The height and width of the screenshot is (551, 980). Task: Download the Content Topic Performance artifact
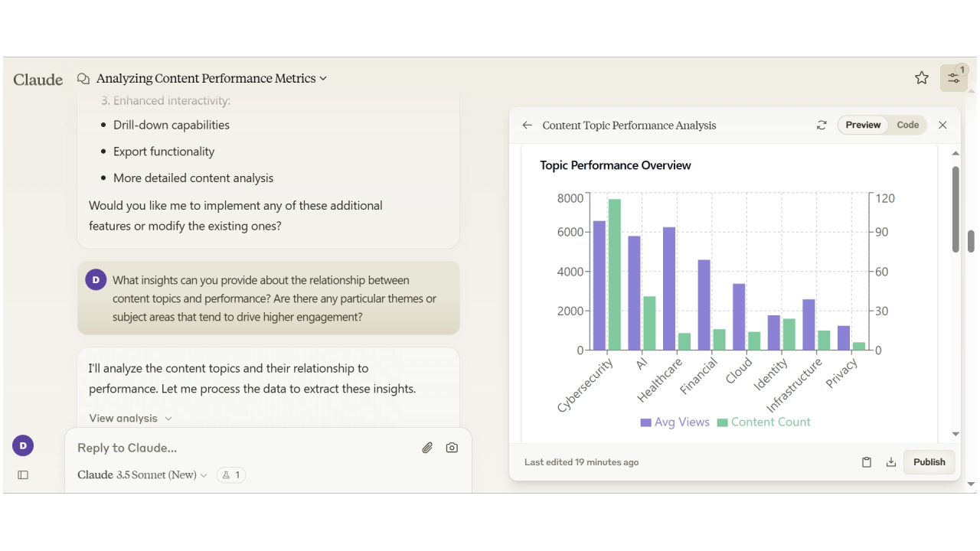(x=891, y=461)
